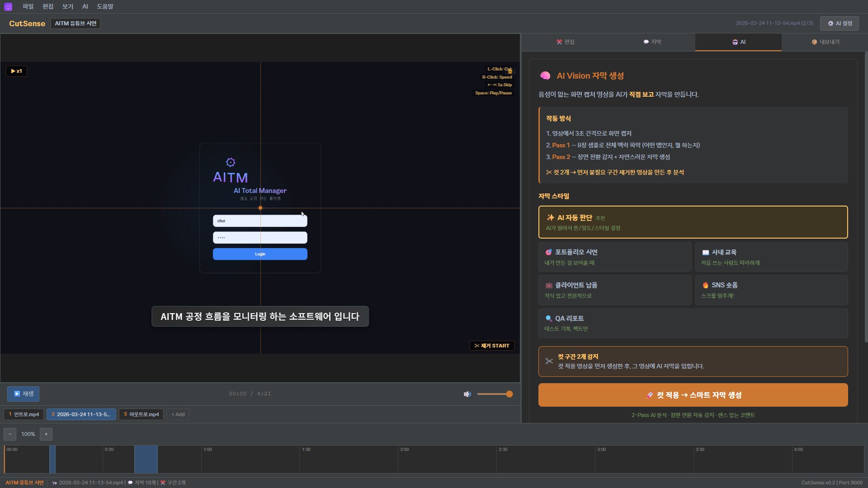Click the 00:00 / 4:21 time display
This screenshot has width=868, height=488.
250,394
